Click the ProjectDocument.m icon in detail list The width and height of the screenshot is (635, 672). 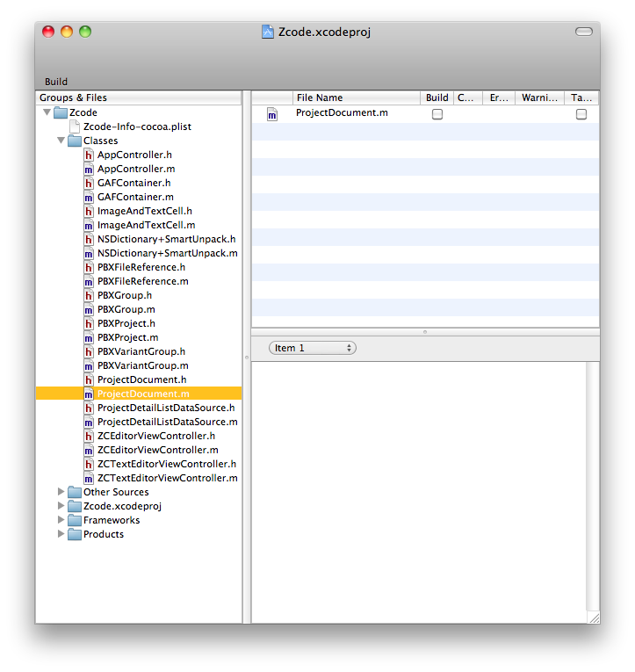[x=272, y=114]
